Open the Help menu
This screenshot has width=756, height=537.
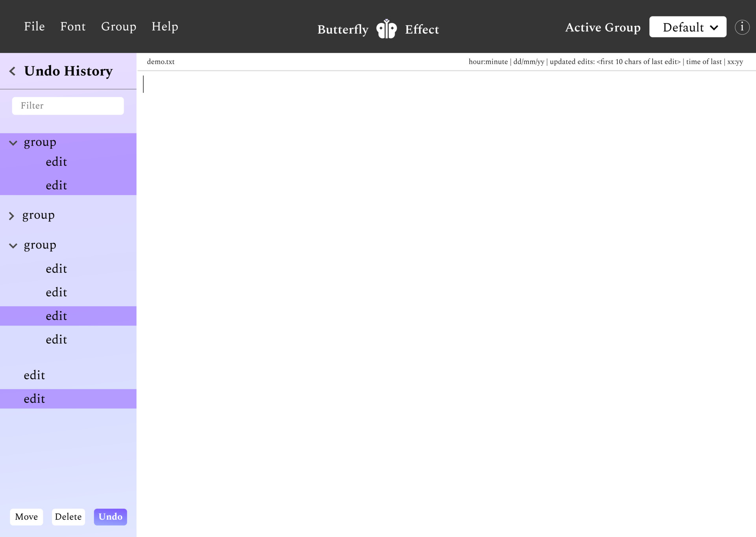(x=165, y=26)
